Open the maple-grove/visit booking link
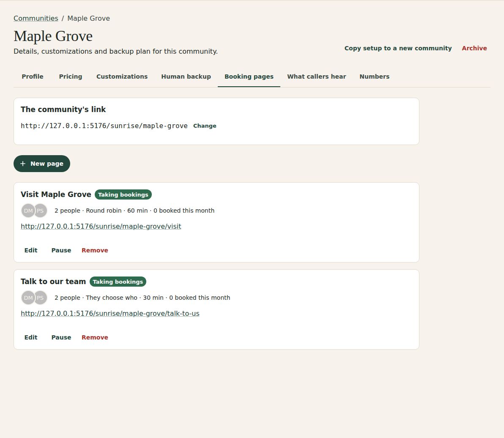Image resolution: width=504 pixels, height=438 pixels. [101, 226]
